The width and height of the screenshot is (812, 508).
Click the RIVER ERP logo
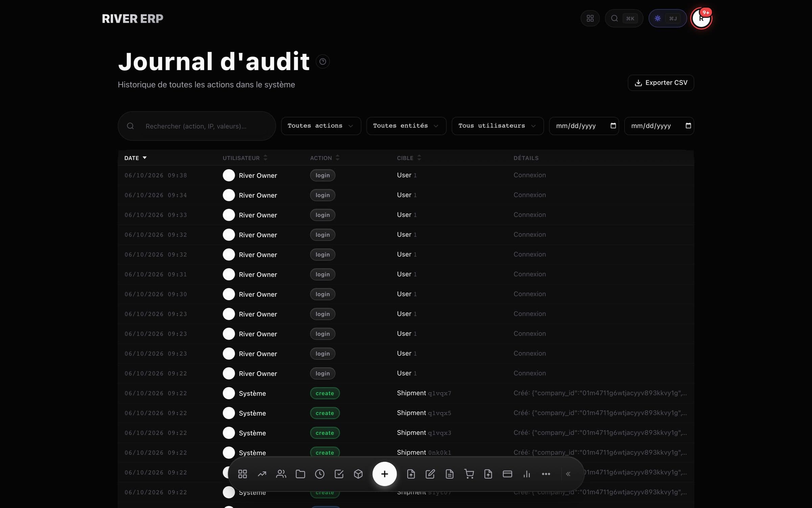132,19
